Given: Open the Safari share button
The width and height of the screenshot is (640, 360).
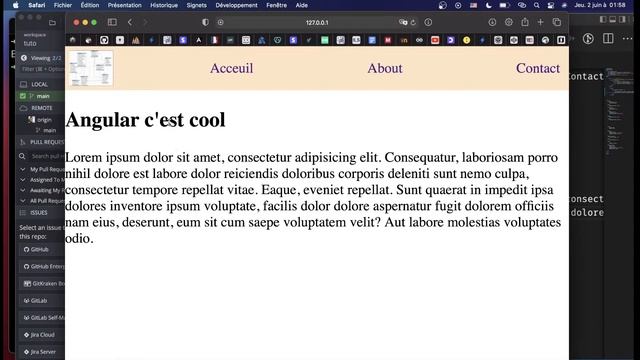Looking at the screenshot, I should tap(525, 22).
